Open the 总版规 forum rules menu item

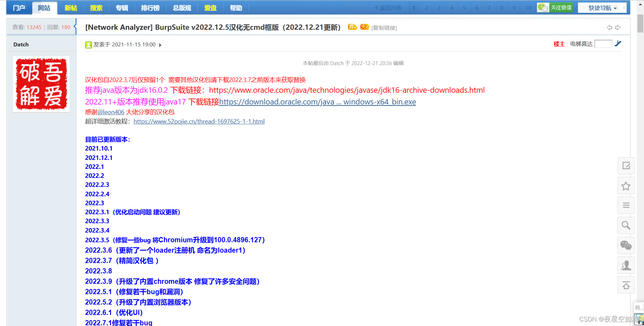coord(182,8)
